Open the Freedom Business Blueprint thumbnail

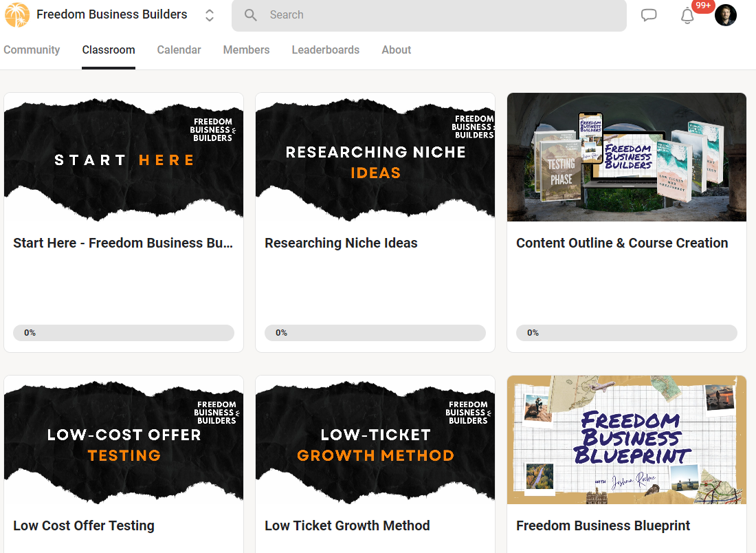pos(627,440)
